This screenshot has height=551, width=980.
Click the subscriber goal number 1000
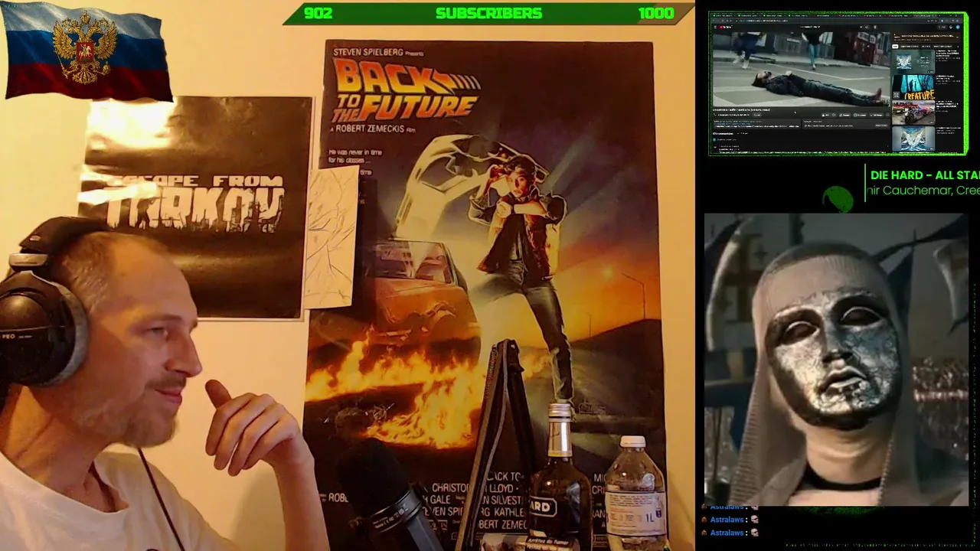pyautogui.click(x=656, y=13)
